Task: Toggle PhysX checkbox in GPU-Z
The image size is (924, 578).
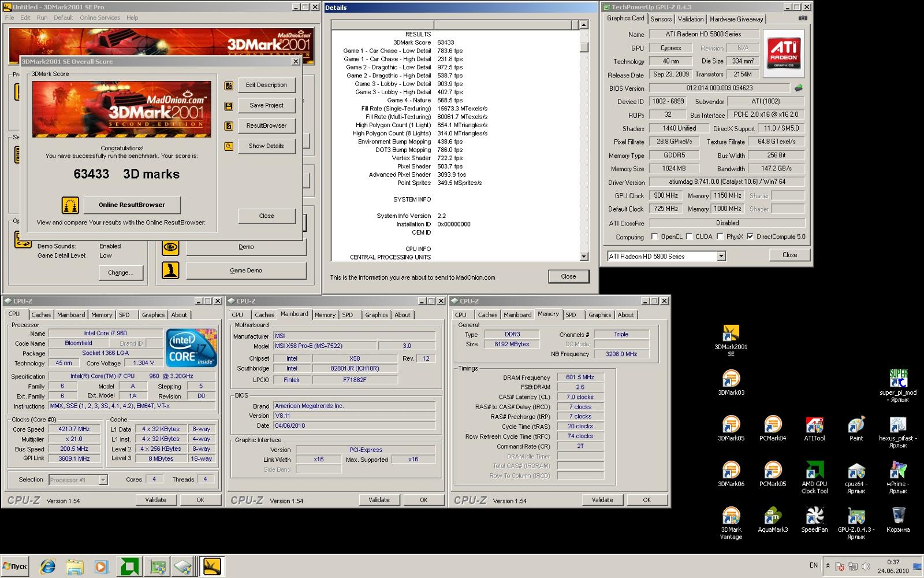Action: click(x=720, y=236)
